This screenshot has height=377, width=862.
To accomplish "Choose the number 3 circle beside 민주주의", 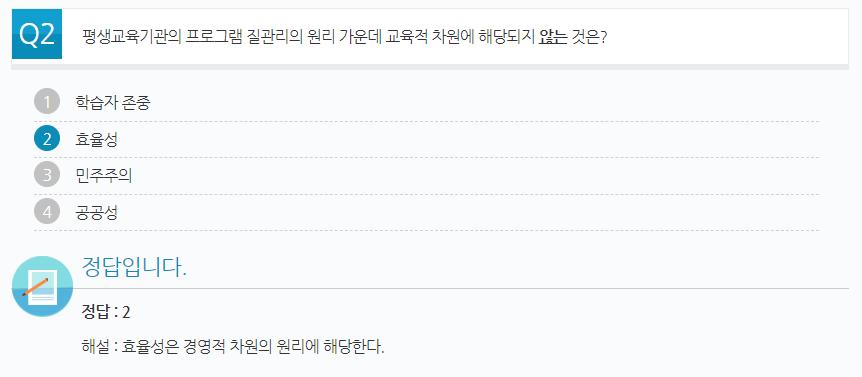I will [x=47, y=175].
